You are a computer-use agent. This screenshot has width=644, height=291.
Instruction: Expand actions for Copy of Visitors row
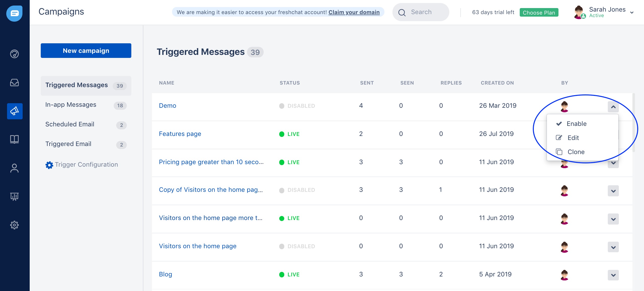pos(613,191)
